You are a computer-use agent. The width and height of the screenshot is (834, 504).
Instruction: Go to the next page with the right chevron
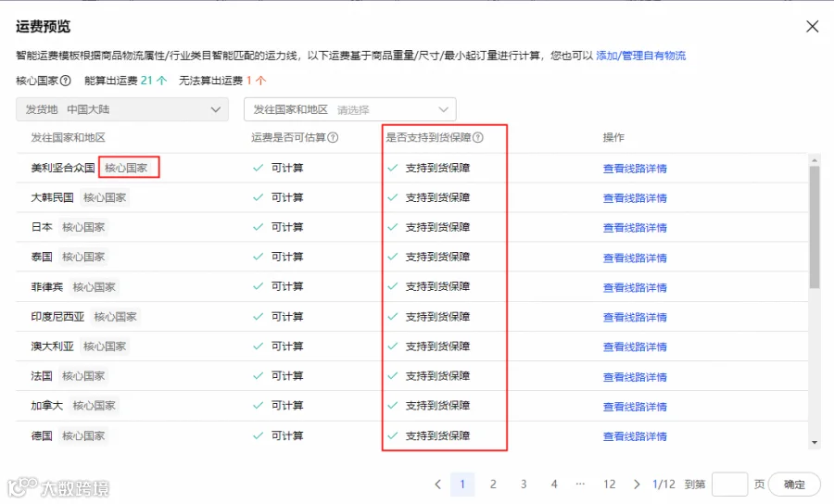pos(637,485)
